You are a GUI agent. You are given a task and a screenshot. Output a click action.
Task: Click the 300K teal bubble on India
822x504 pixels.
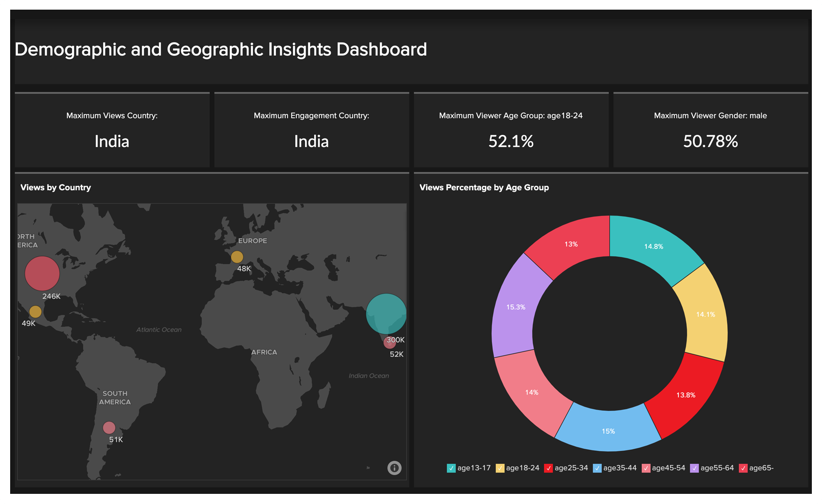click(x=386, y=314)
